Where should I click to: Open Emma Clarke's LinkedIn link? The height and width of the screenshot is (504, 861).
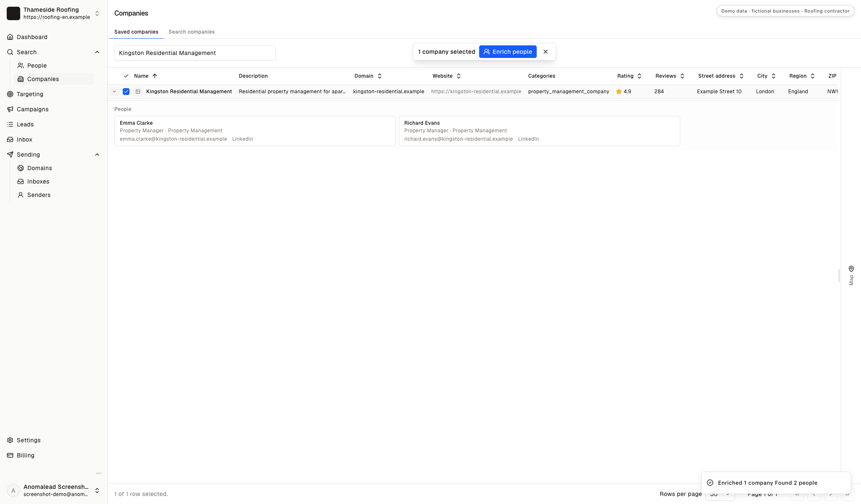point(243,139)
